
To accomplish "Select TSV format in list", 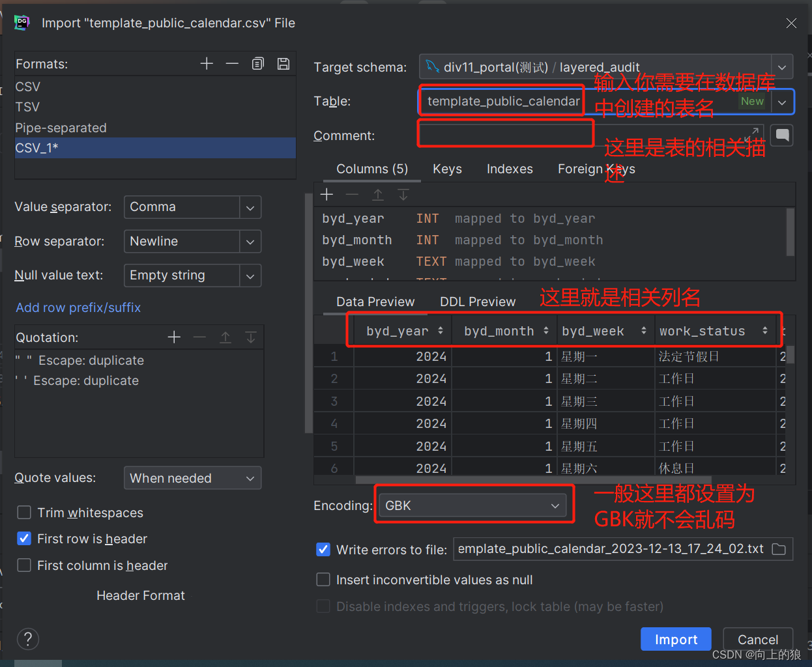I will [155, 107].
